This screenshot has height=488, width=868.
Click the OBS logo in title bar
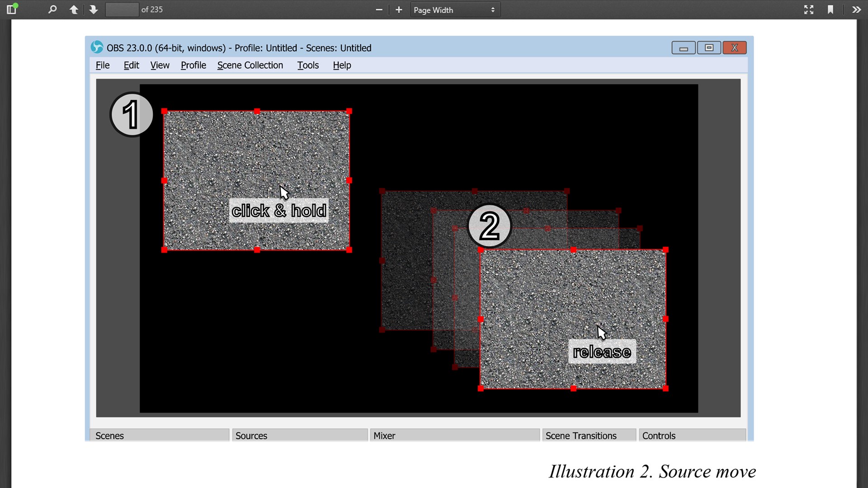(97, 47)
